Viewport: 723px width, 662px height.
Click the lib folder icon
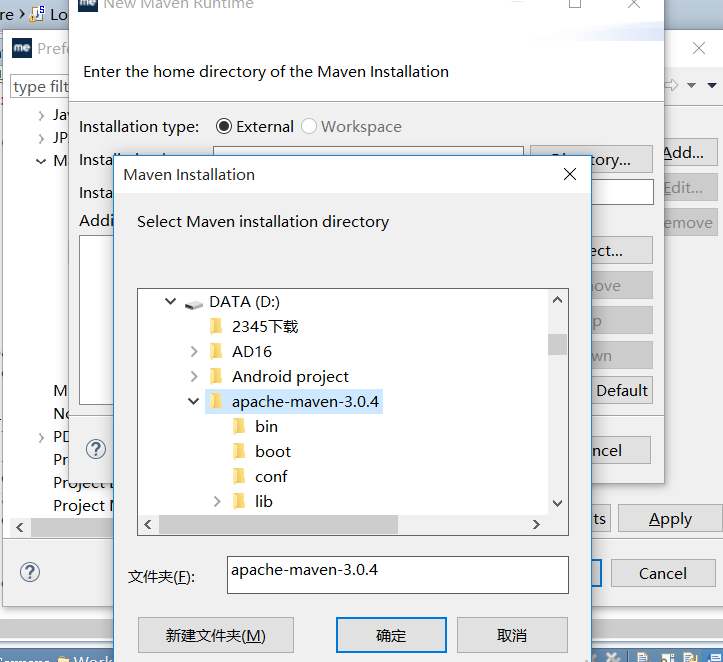[x=239, y=501]
